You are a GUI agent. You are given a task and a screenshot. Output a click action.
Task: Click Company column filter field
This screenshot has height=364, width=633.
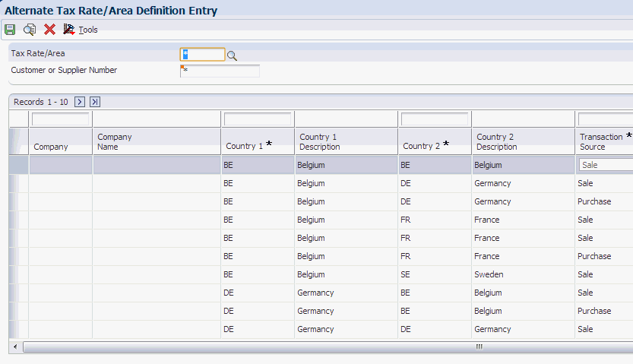pos(60,119)
